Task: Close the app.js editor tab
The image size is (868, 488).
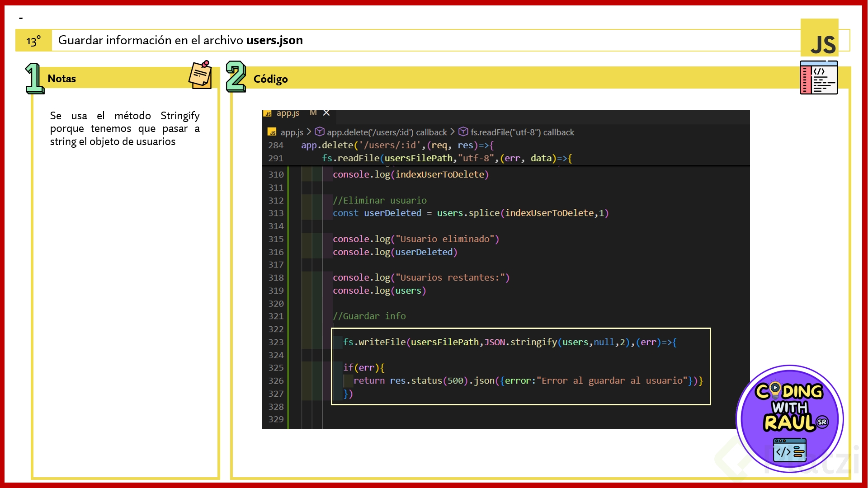Action: [326, 113]
